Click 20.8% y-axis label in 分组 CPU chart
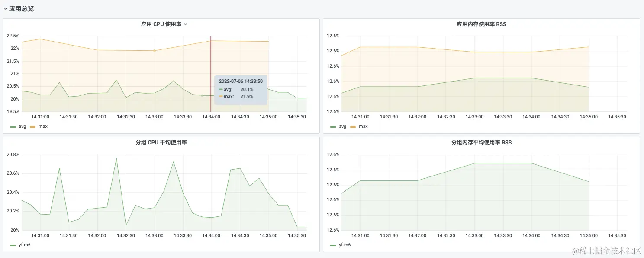Viewport: 644px width, 258px height. pos(13,155)
